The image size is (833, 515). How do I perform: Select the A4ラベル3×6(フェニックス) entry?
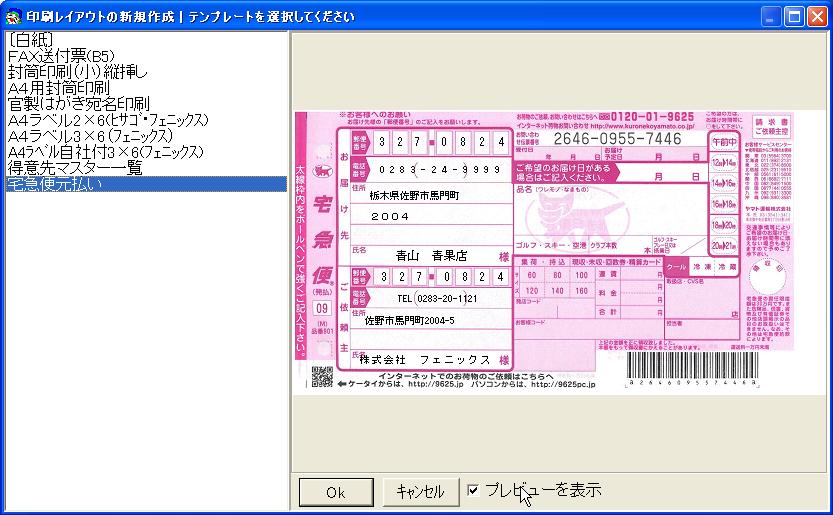click(x=146, y=136)
